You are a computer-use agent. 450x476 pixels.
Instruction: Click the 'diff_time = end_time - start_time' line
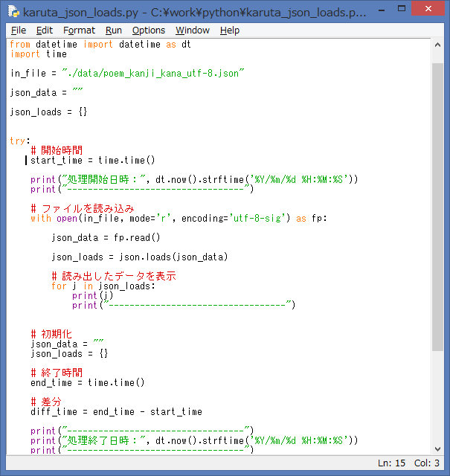[116, 411]
